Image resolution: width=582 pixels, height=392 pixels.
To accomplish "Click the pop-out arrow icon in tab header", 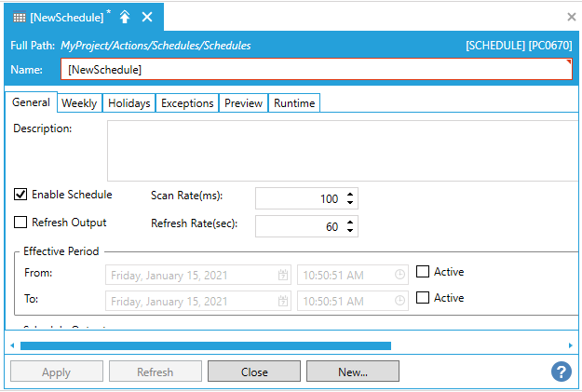I will click(x=125, y=17).
